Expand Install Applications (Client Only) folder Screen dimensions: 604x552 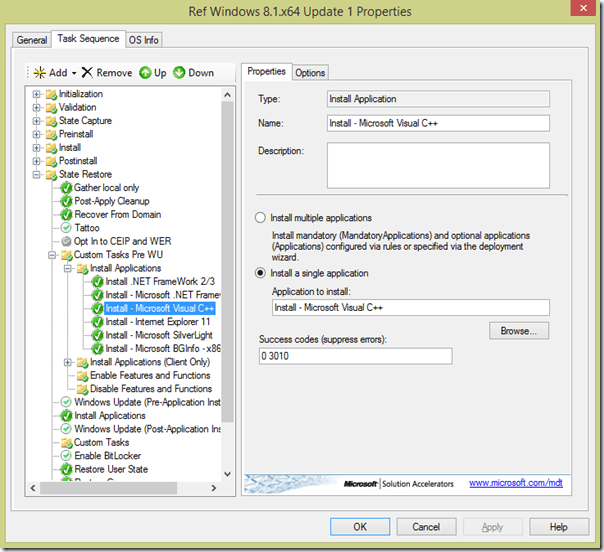68,362
